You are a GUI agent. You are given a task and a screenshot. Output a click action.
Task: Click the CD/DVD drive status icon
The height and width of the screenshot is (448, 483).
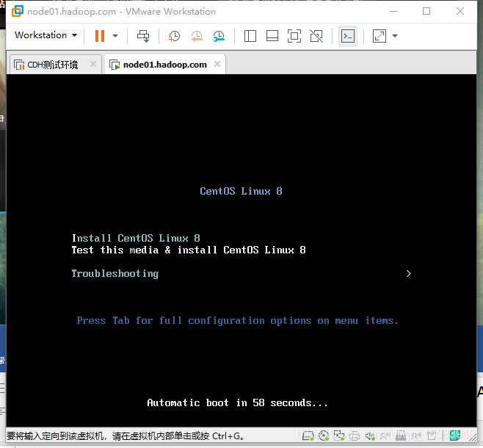(324, 436)
